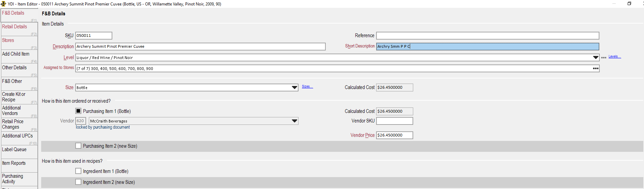The width and height of the screenshot is (644, 189).
Task: Check Ingredient Item 1 (Bottle)
Action: click(78, 171)
